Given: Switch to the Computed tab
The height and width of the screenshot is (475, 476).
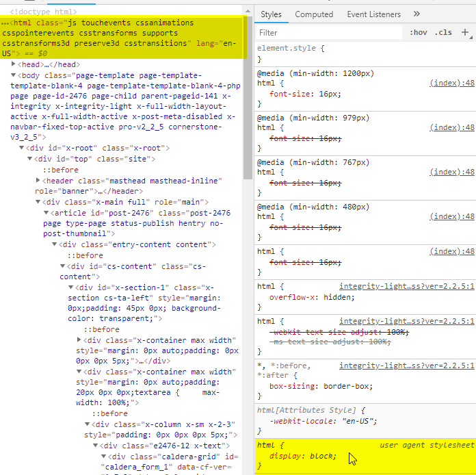Looking at the screenshot, I should pos(313,14).
